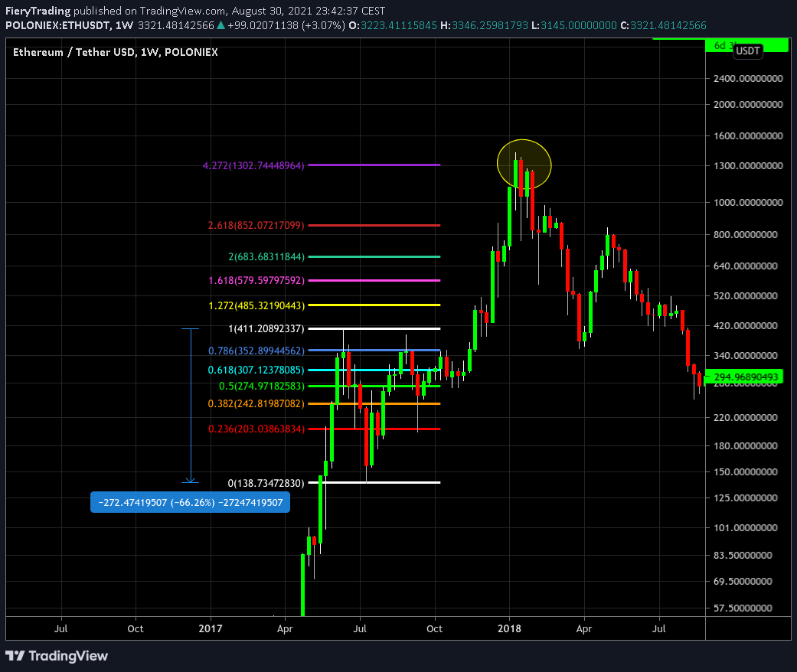This screenshot has height=672, width=797.
Task: Click the 0(138.73472830) Fibonacci label
Action: [x=266, y=483]
